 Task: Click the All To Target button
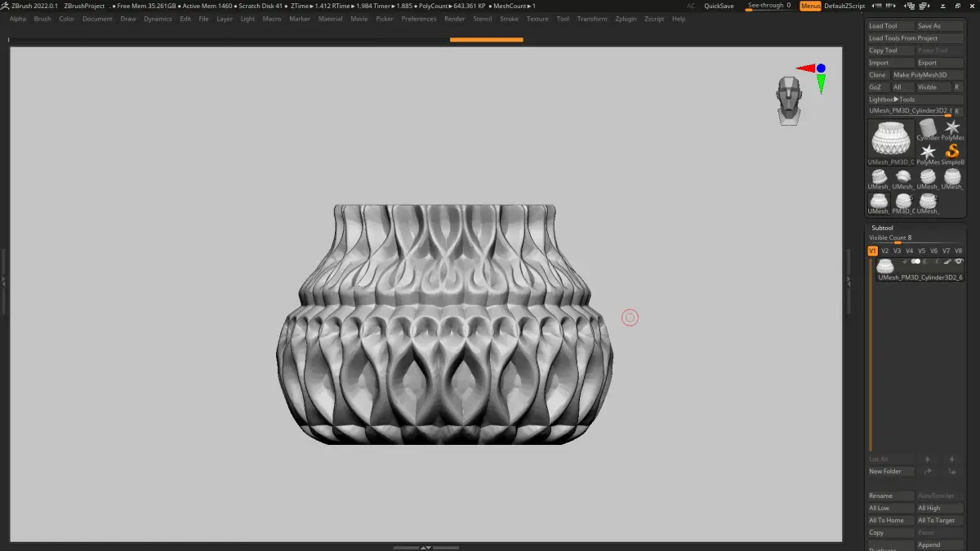[x=940, y=520]
